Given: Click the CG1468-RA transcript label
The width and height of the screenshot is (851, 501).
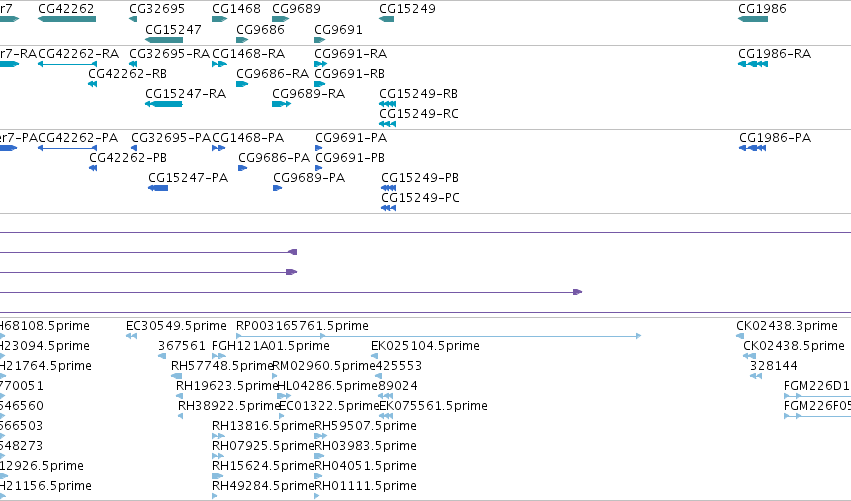Looking at the screenshot, I should (249, 54).
